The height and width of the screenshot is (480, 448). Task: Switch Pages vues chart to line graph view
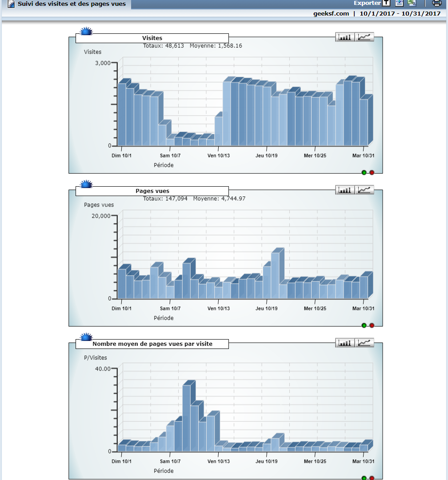[364, 190]
